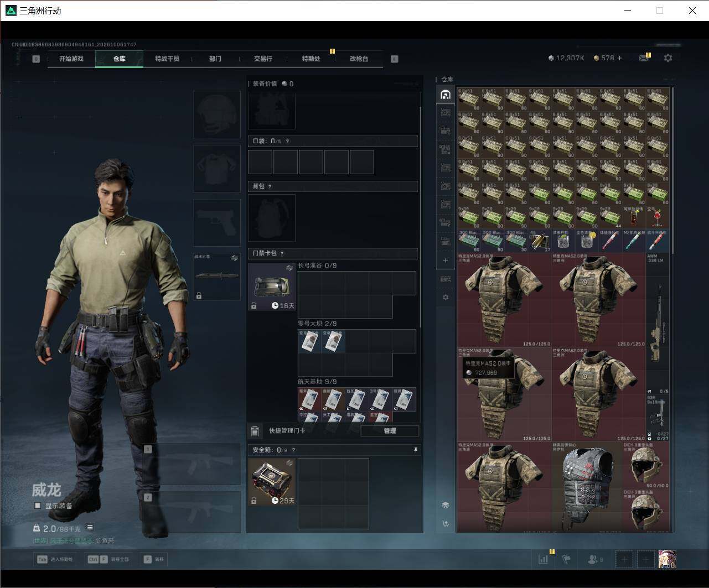The width and height of the screenshot is (709, 588).
Task: Click the 12,307K currency balance
Action: (x=566, y=58)
